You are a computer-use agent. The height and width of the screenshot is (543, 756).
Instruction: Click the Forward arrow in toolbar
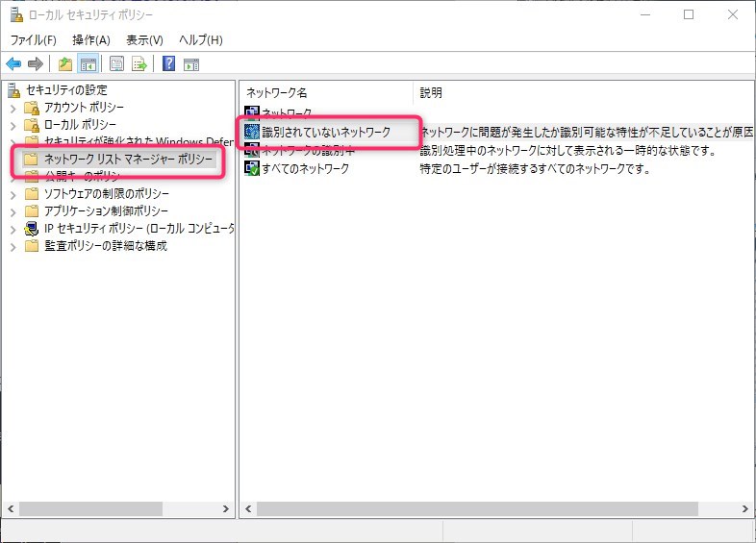pyautogui.click(x=36, y=63)
